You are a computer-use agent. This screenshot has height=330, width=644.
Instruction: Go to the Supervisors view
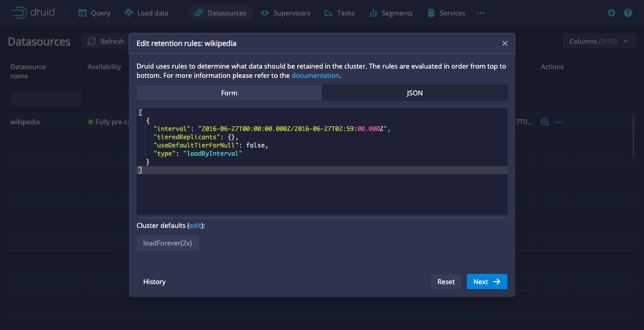click(285, 13)
